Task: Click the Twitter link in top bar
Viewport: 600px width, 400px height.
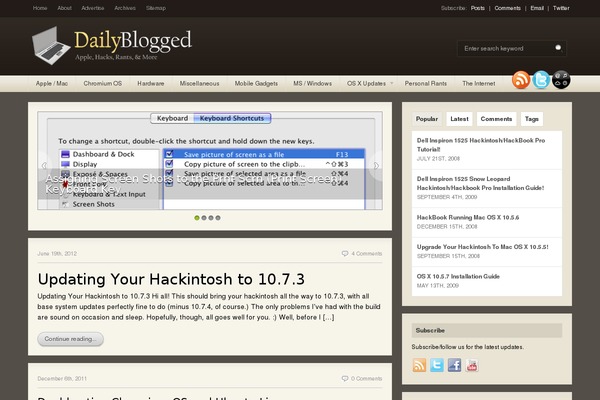Action: tap(561, 8)
